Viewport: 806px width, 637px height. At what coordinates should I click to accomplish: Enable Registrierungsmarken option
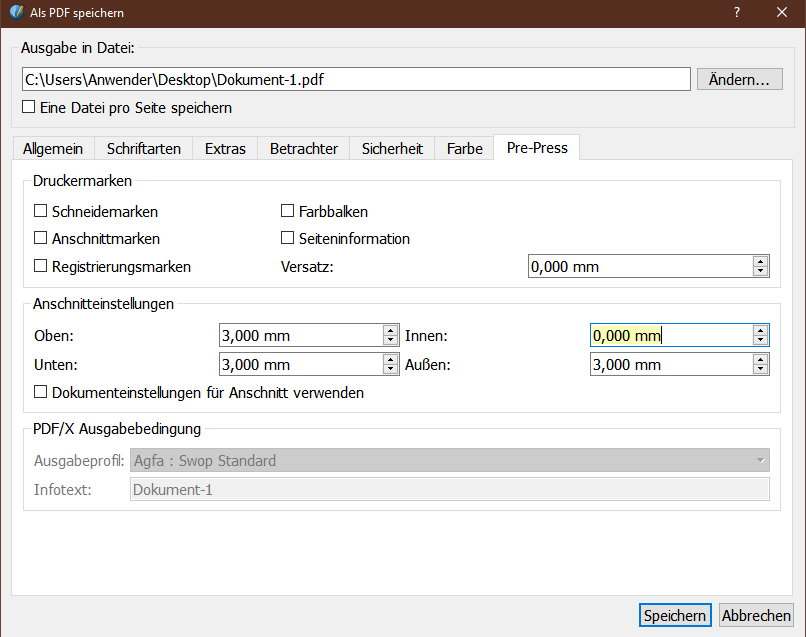[41, 267]
